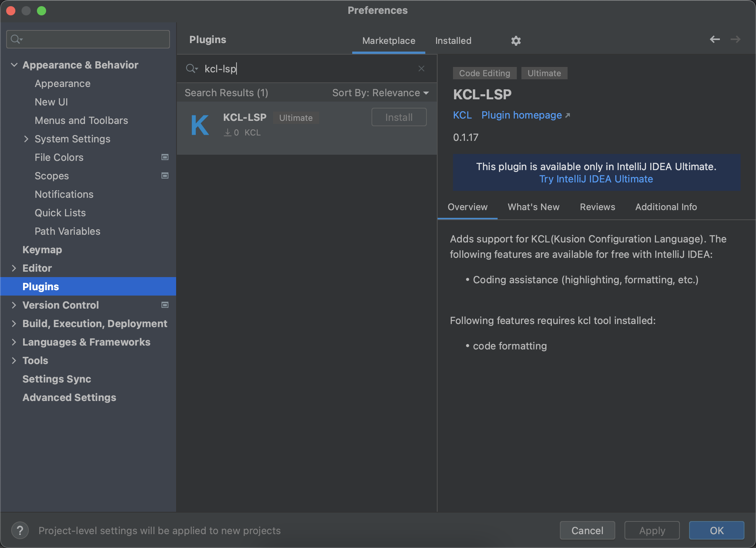This screenshot has height=548, width=756.
Task: Click the back arrow navigation icon
Action: point(715,39)
